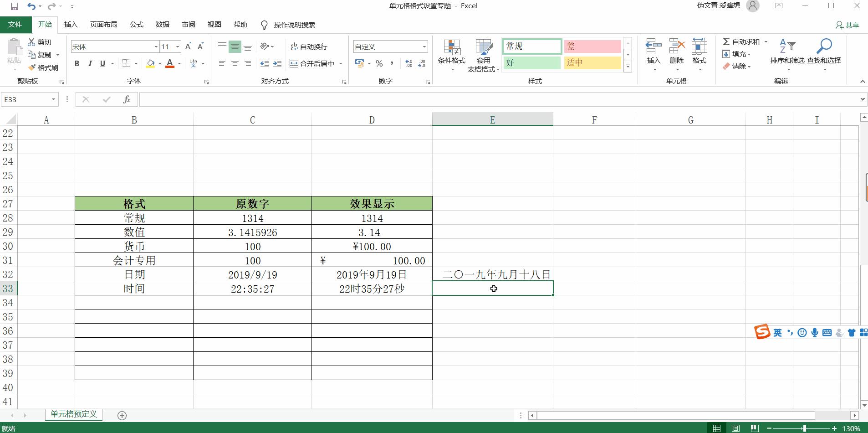The height and width of the screenshot is (433, 868).
Task: Switch to the 插入 ribbon tab
Action: 71,24
